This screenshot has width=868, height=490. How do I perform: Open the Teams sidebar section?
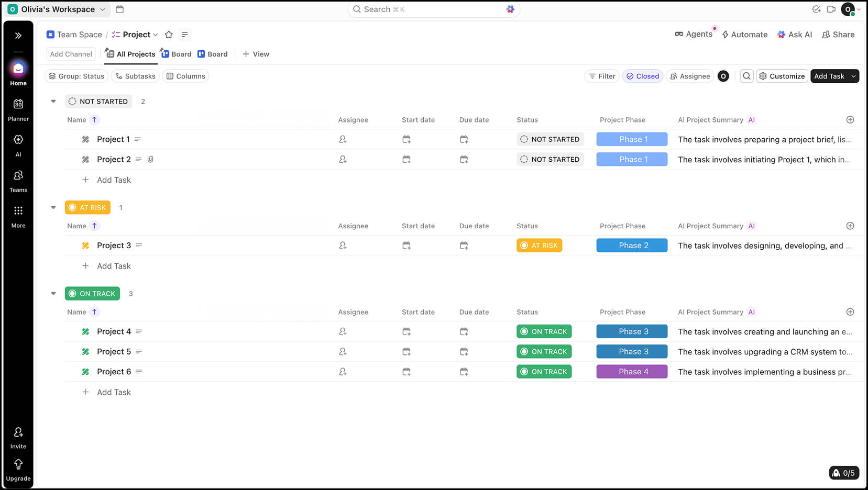coord(18,181)
